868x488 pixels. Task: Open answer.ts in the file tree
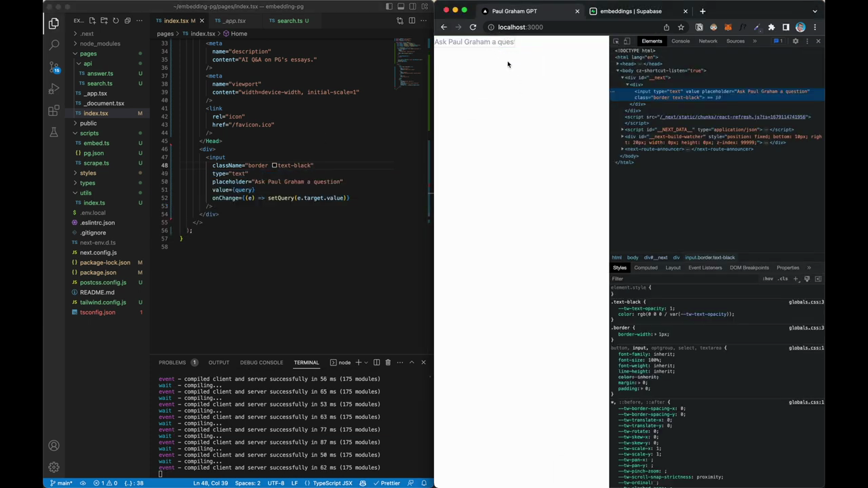point(100,73)
